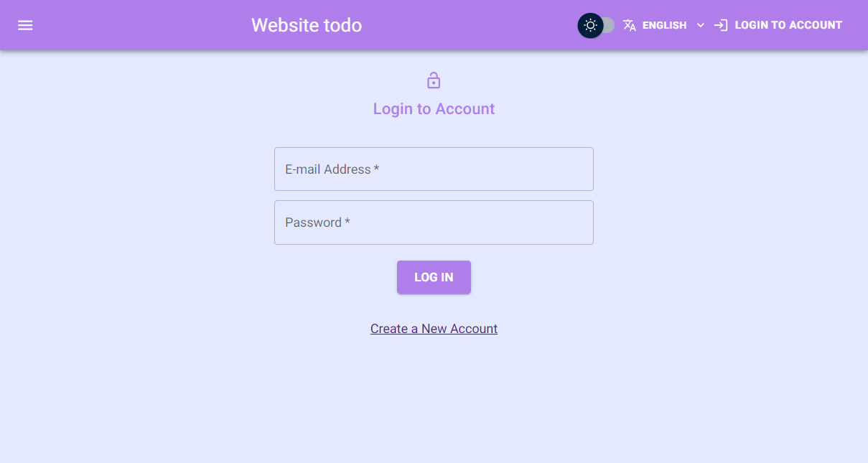Toggle the dark mode switch
This screenshot has width=868, height=463.
(596, 26)
